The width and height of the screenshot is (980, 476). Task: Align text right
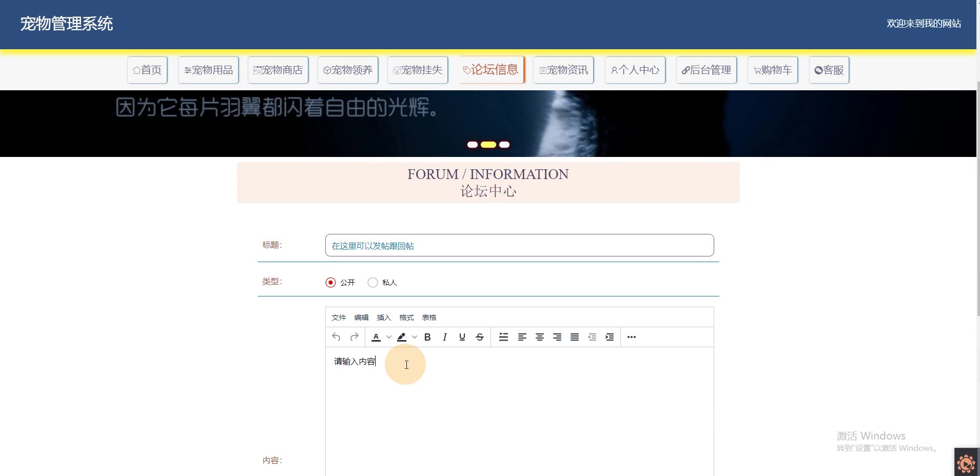557,337
